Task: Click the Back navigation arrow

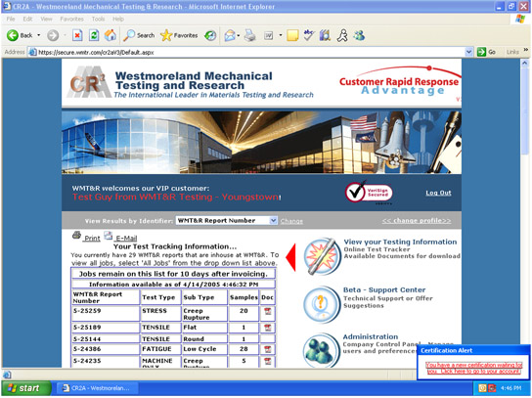Action: click(x=13, y=35)
